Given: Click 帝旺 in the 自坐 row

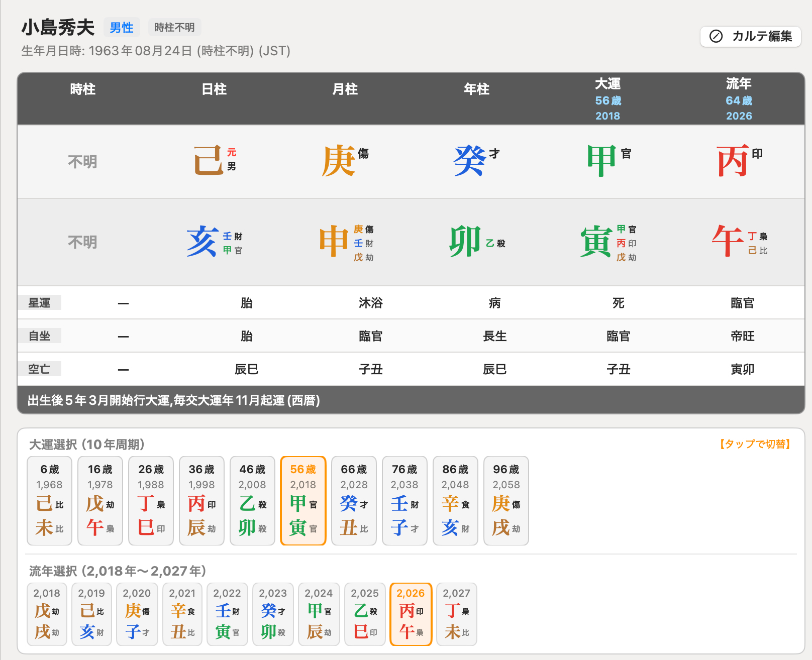Looking at the screenshot, I should [x=743, y=336].
